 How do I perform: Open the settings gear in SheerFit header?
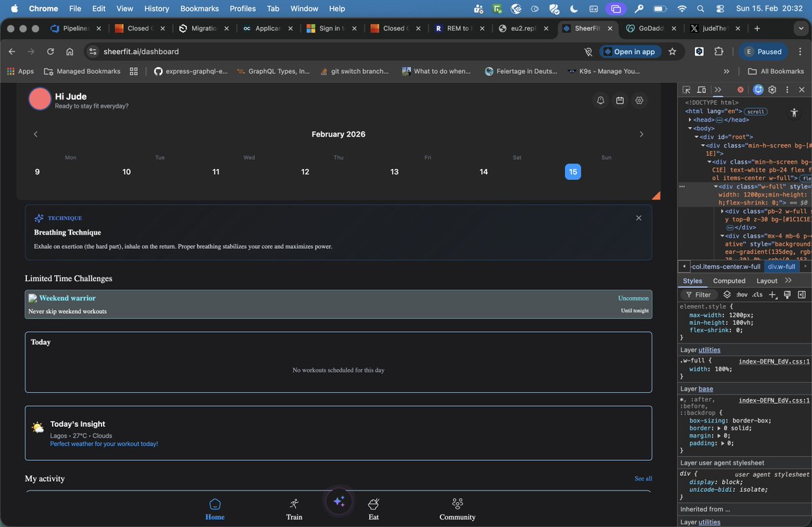click(x=639, y=100)
